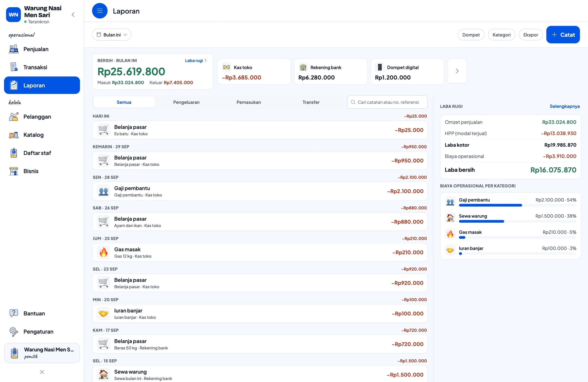Open the Transaksi receipt icon
The width and height of the screenshot is (588, 382).
click(13, 67)
